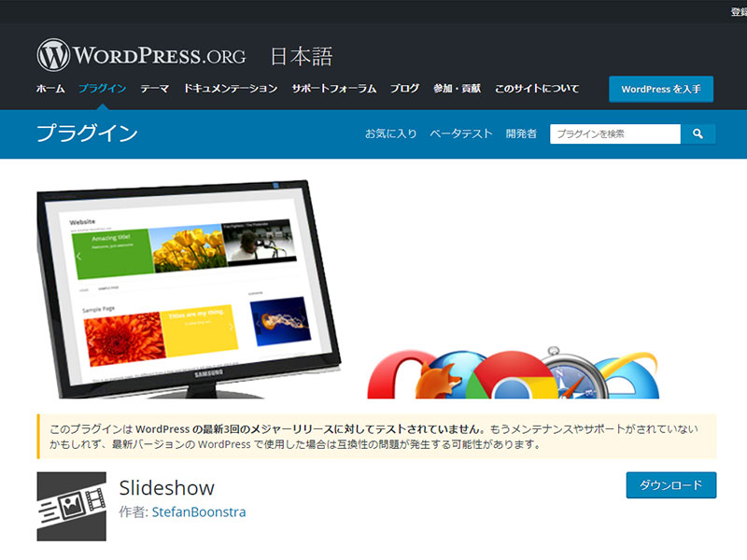Go to the テーマ menu item
The image size is (747, 560).
pyautogui.click(x=155, y=89)
